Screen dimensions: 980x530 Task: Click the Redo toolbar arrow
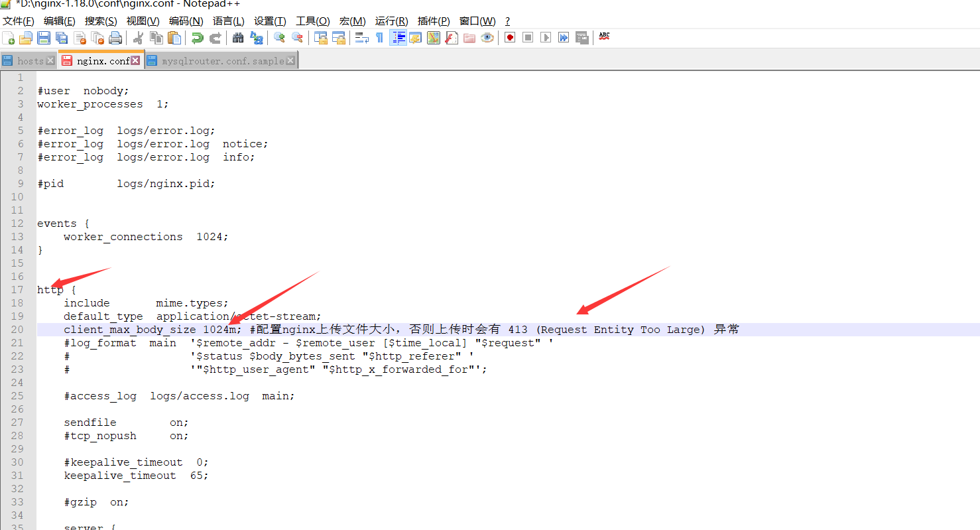point(215,38)
